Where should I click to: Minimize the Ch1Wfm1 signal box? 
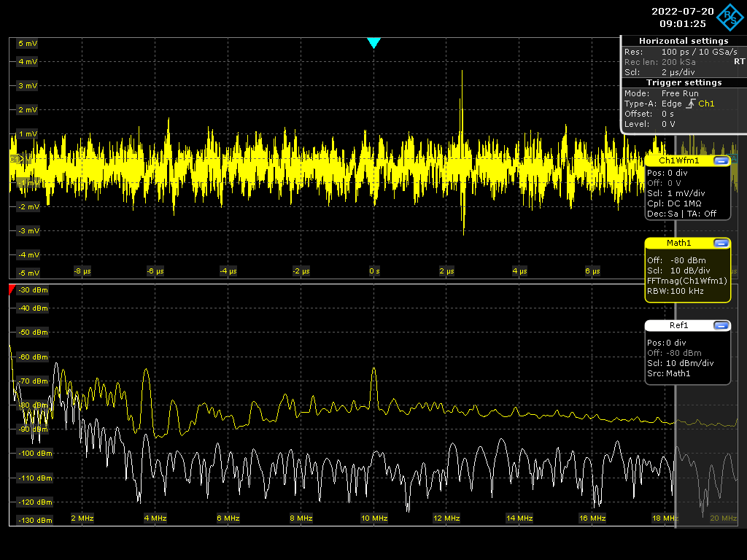pos(721,160)
